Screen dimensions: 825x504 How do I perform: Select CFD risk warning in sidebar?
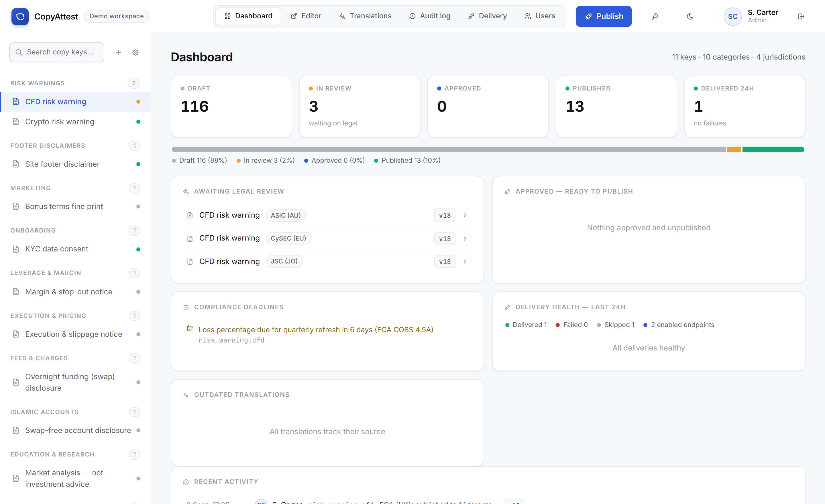click(76, 102)
